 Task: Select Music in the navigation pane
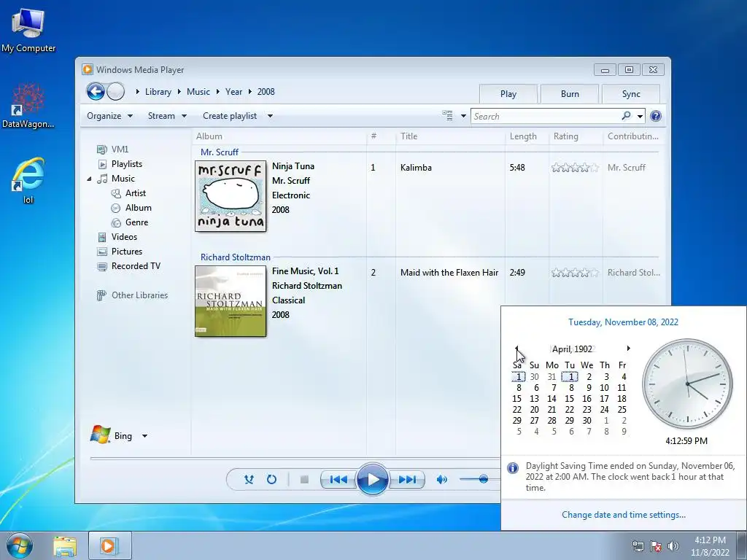click(x=123, y=179)
